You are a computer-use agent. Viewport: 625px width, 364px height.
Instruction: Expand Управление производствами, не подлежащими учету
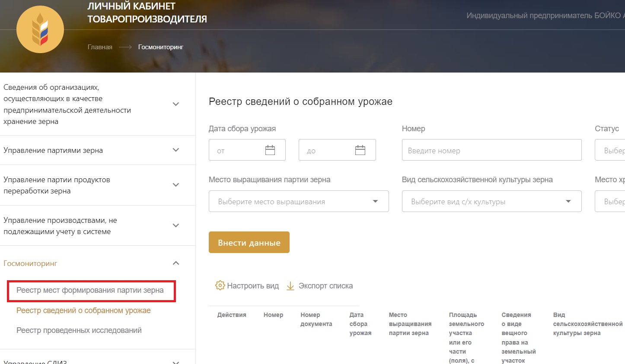pyautogui.click(x=176, y=225)
